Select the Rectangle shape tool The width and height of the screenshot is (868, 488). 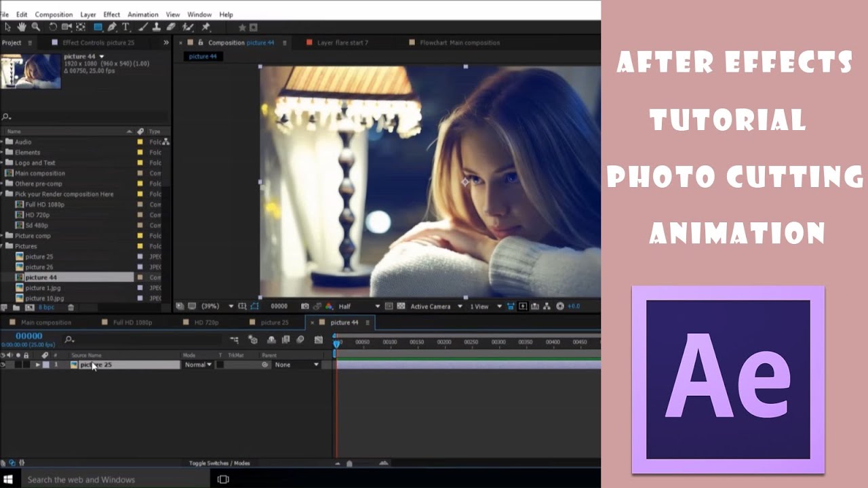click(x=98, y=27)
